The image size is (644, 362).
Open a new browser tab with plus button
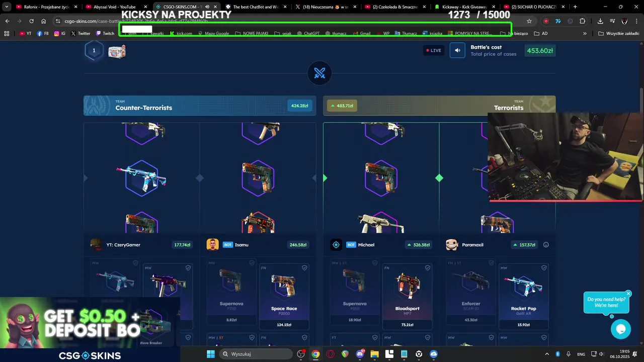pos(575,7)
